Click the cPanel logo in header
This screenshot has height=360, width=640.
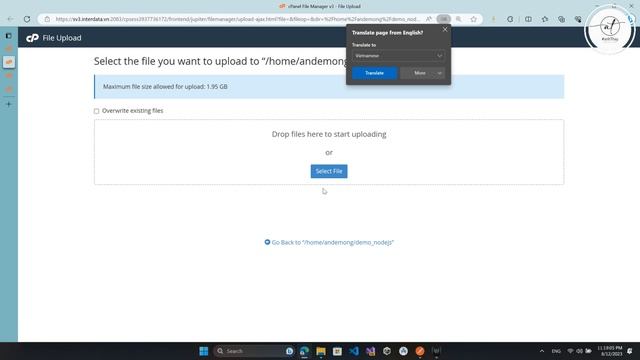point(32,38)
